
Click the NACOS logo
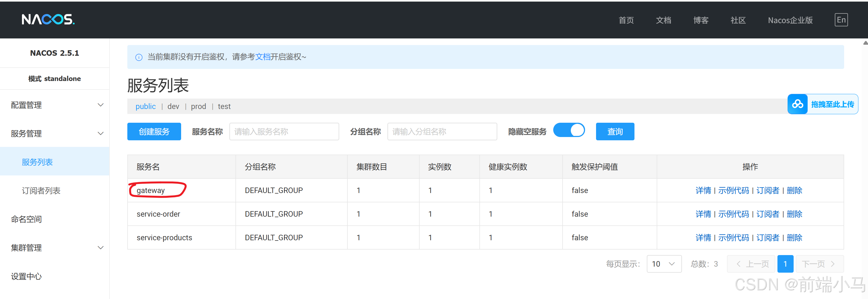point(48,19)
